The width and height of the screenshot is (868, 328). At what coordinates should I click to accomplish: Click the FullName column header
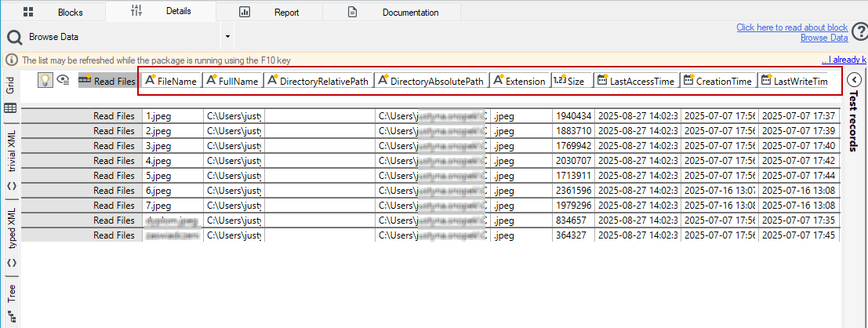(232, 81)
